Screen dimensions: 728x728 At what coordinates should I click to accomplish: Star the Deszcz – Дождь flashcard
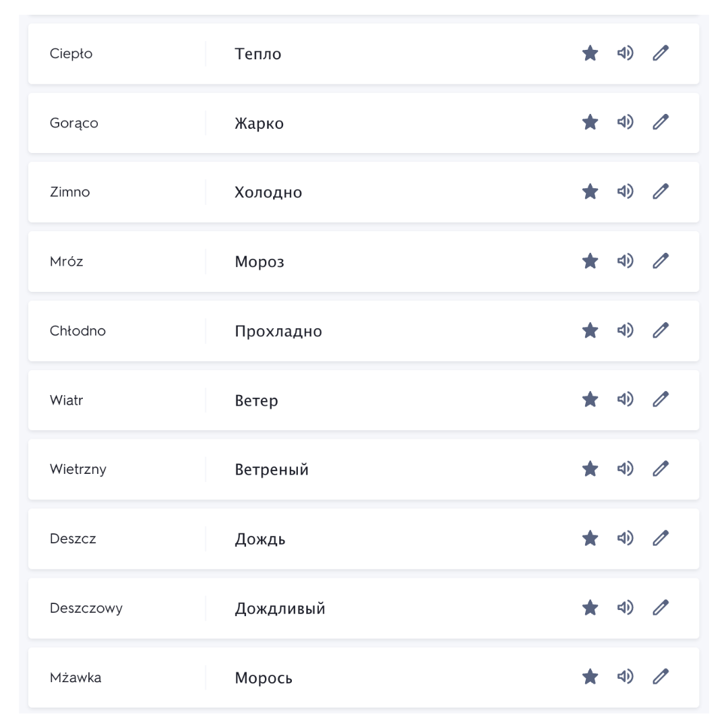click(x=590, y=538)
